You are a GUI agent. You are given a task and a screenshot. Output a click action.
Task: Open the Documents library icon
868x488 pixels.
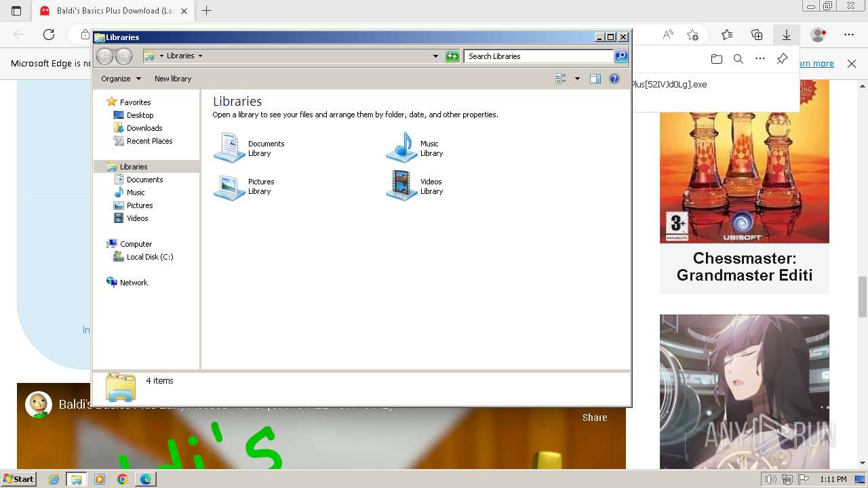point(229,148)
